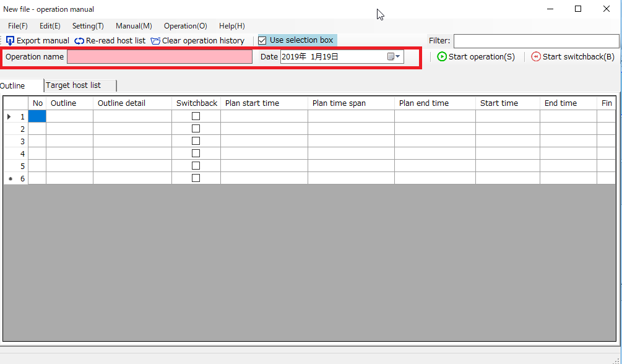Click the Start switchback(B) button label
This screenshot has height=364, width=622.
click(x=578, y=57)
